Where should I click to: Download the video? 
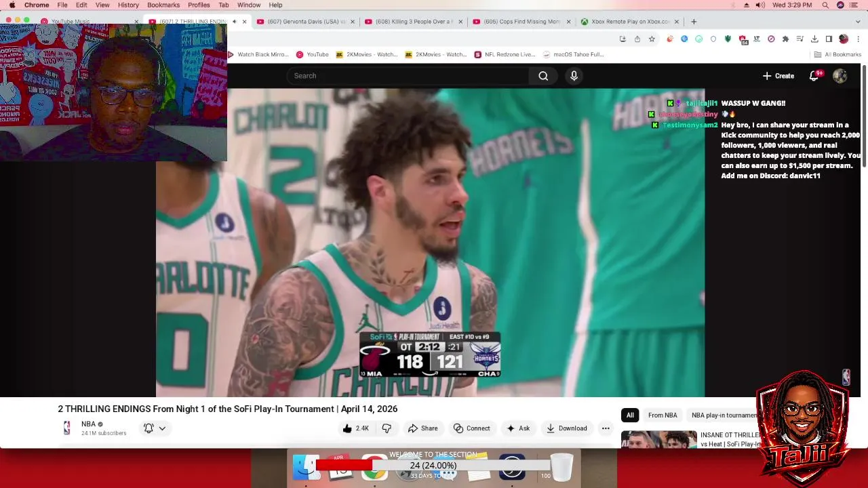pyautogui.click(x=567, y=428)
